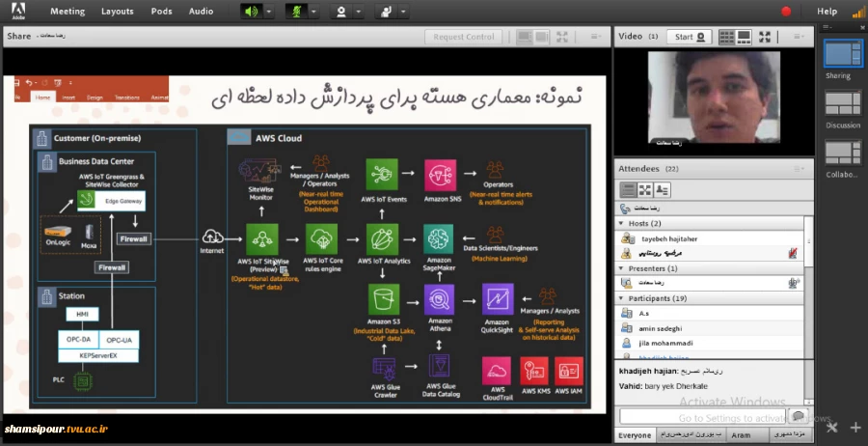Maximize the Video pod

(x=765, y=37)
